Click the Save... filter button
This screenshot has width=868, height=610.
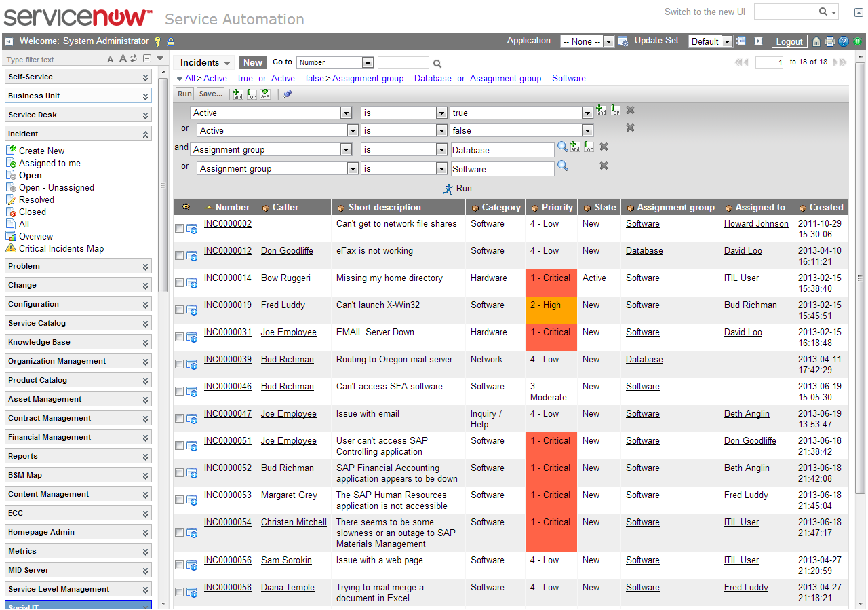[211, 94]
